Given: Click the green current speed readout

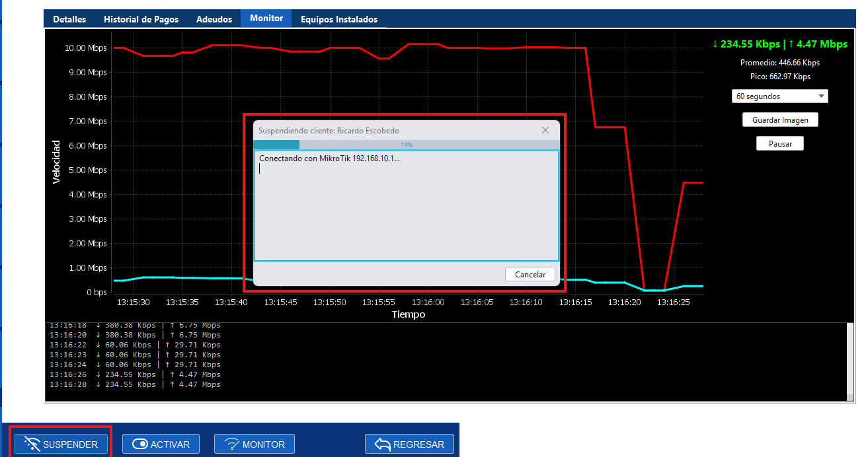Looking at the screenshot, I should (779, 44).
